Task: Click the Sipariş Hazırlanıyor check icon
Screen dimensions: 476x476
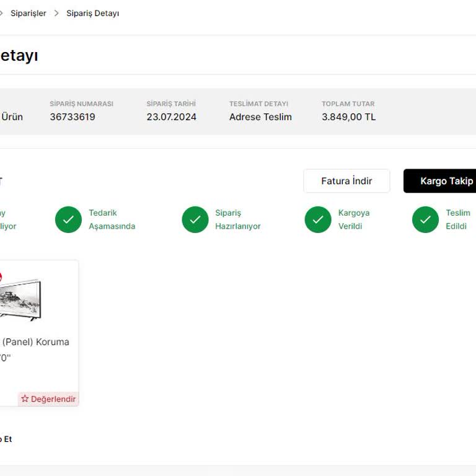Action: click(195, 219)
